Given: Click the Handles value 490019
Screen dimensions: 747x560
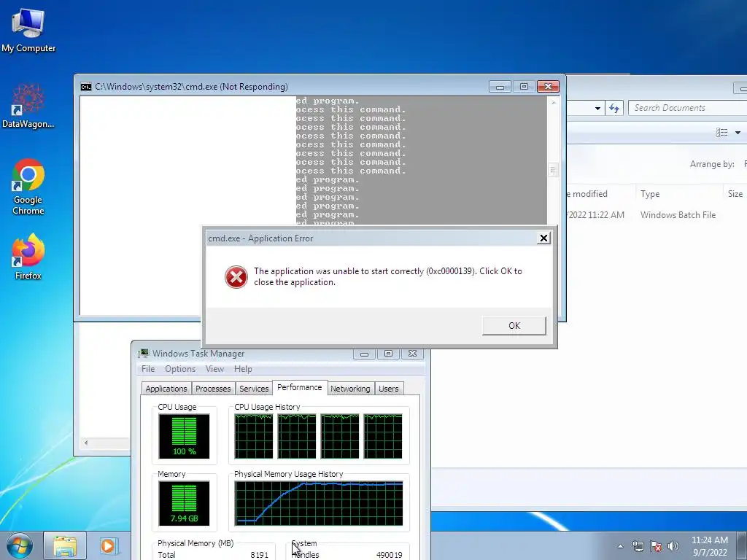Looking at the screenshot, I should (389, 555).
